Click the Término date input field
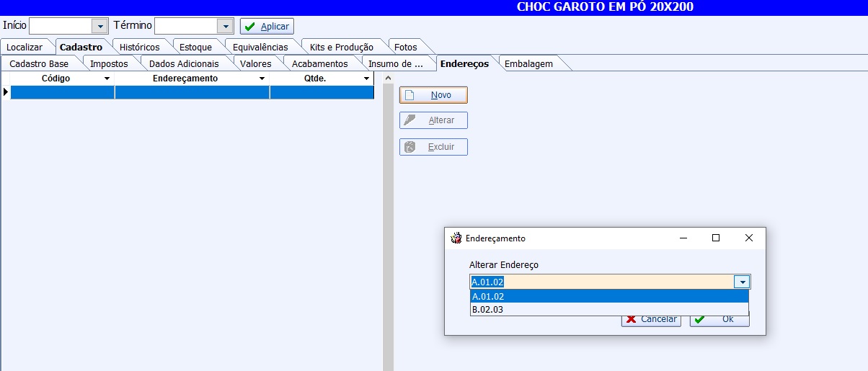Viewport: 868px width, 371px height. 186,26
